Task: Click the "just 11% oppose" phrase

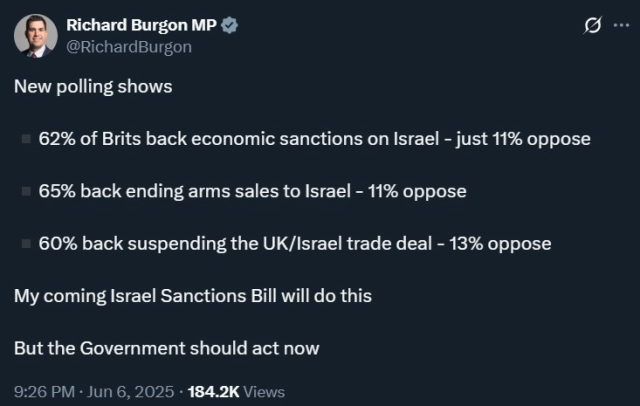Action: point(524,139)
